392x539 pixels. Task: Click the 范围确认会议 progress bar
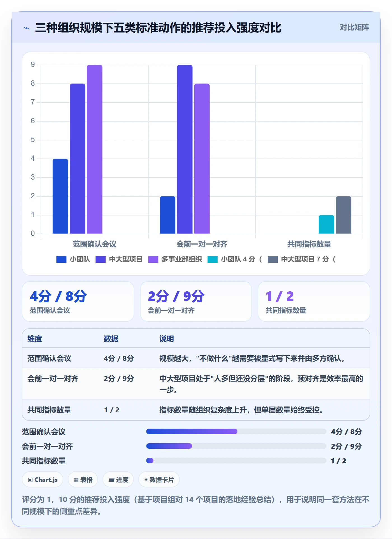pyautogui.click(x=236, y=431)
